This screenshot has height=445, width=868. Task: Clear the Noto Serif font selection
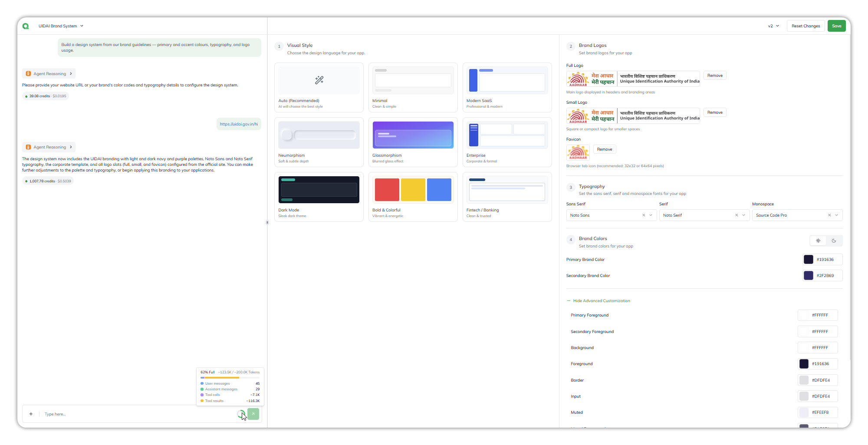[736, 215]
